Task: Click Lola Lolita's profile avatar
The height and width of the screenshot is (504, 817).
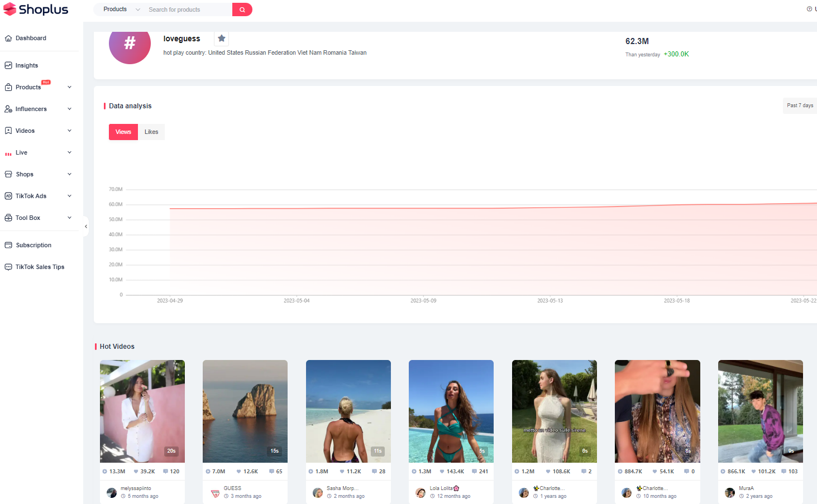Action: pyautogui.click(x=421, y=492)
